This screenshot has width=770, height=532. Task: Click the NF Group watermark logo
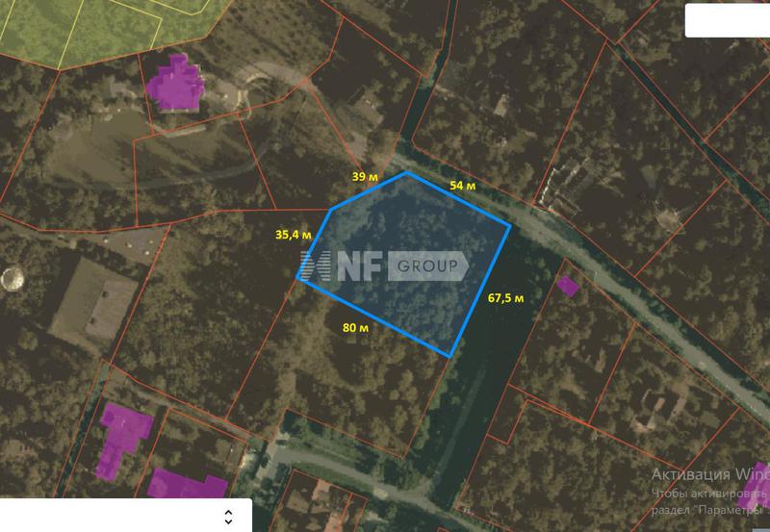tap(384, 266)
